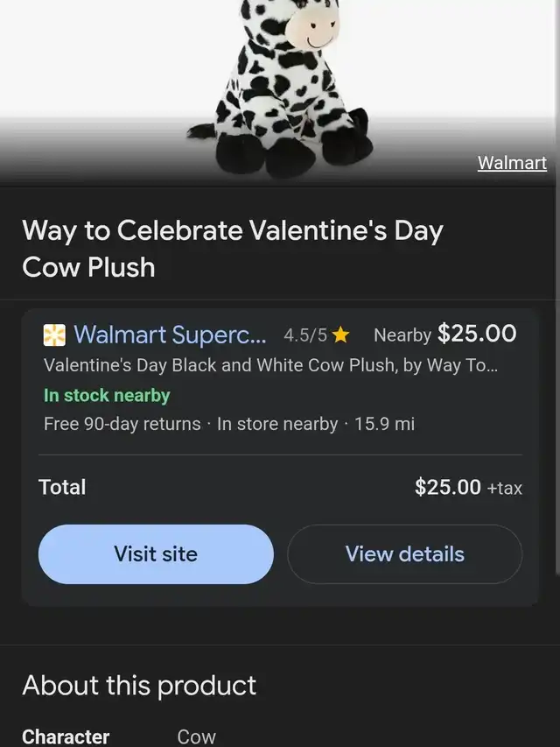Click the 4.5/5 seller rating

pyautogui.click(x=305, y=335)
